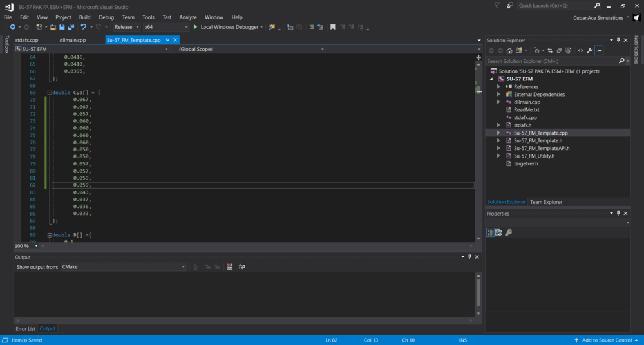Click Collapse All icon in Solution Explorer
This screenshot has width=644, height=345.
559,50
